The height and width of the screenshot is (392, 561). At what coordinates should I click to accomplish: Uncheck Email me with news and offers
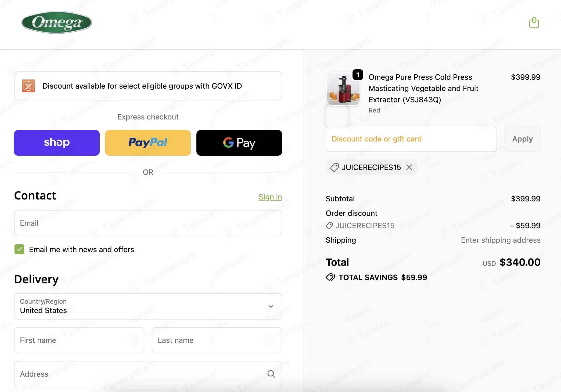click(19, 249)
